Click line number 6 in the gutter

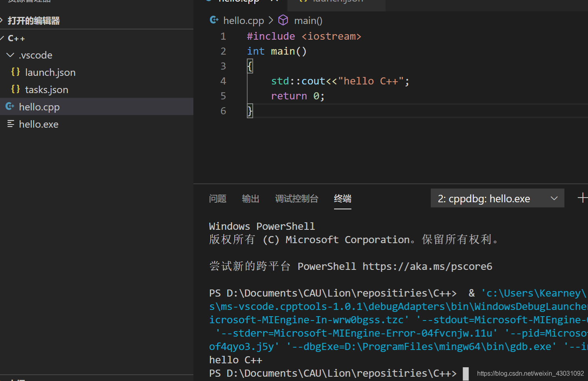point(223,111)
